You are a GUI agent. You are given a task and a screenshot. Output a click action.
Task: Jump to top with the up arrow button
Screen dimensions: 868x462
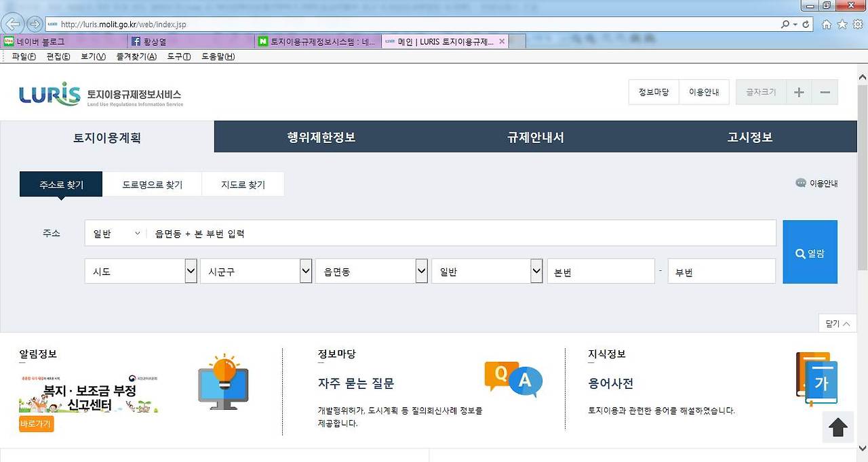838,427
